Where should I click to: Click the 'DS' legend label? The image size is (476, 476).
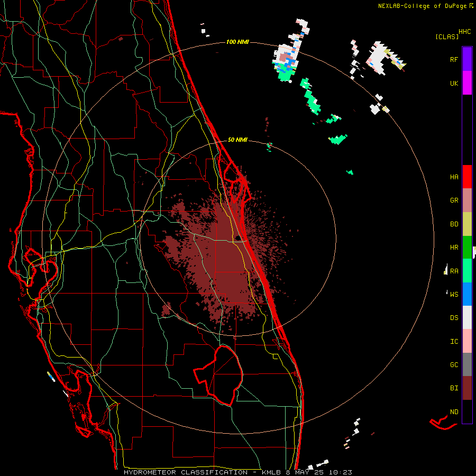click(x=454, y=318)
